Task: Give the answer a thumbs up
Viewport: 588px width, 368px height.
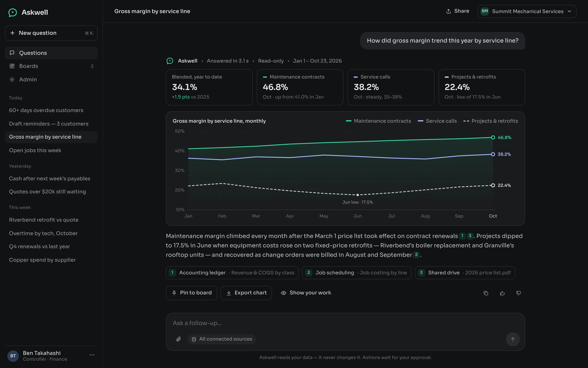Action: [502, 293]
